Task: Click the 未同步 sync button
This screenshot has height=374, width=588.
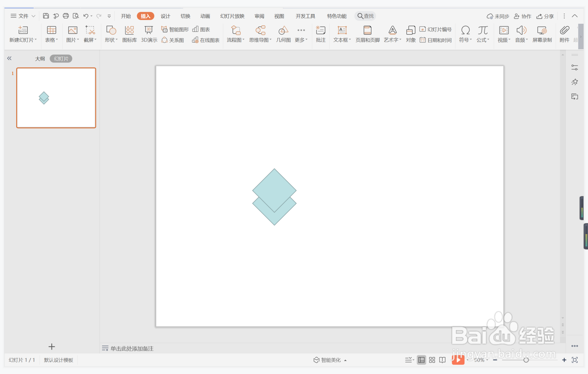Action: (498, 16)
